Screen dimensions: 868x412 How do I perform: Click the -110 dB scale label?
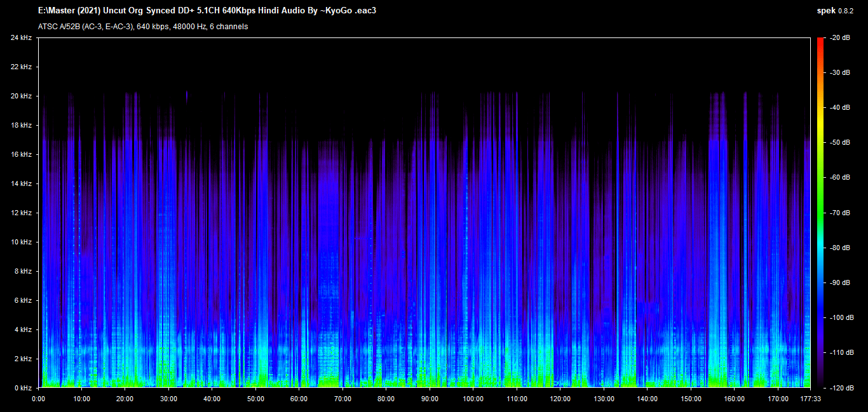(x=841, y=352)
